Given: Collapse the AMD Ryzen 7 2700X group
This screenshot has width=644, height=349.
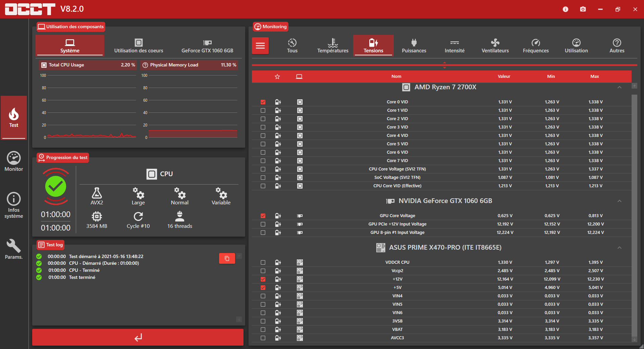Looking at the screenshot, I should tap(620, 87).
